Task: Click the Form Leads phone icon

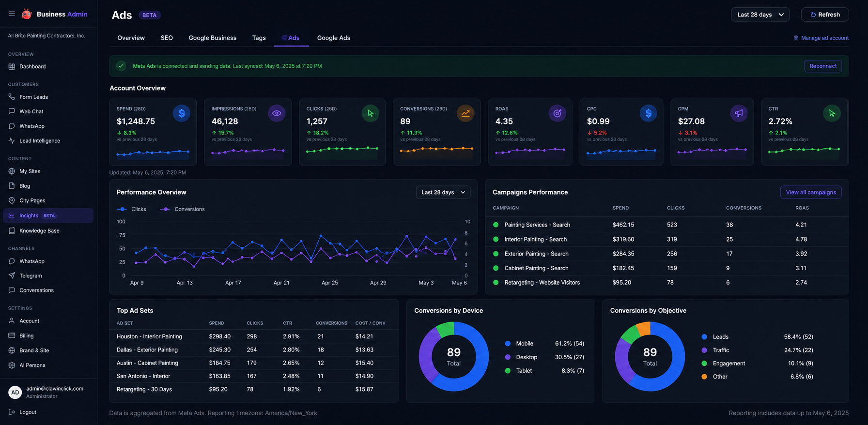Action: click(x=12, y=97)
